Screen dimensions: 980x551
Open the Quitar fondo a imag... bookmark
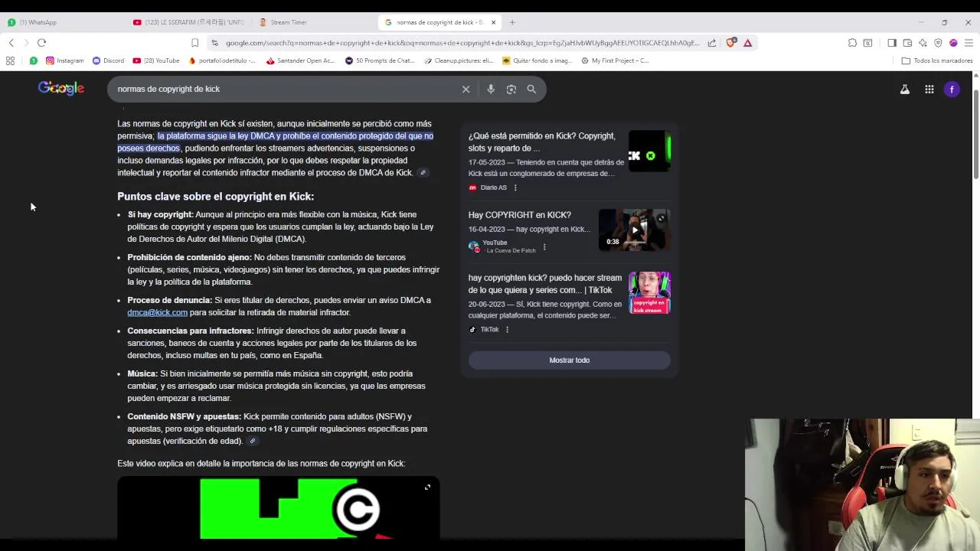tap(537, 60)
